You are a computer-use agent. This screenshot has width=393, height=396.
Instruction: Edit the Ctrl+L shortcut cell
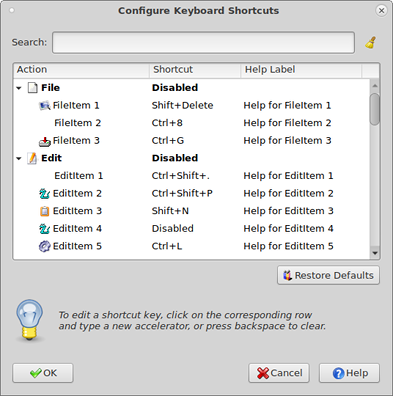coord(167,247)
